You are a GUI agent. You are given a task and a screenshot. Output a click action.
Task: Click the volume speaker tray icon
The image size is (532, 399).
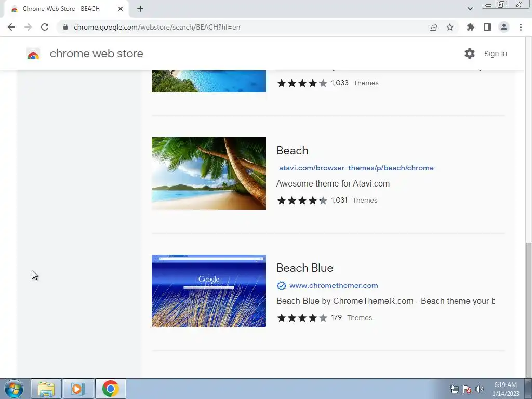coord(480,389)
